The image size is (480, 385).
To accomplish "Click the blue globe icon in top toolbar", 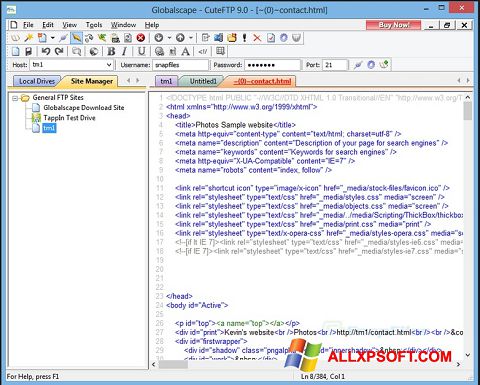I will coord(284,38).
